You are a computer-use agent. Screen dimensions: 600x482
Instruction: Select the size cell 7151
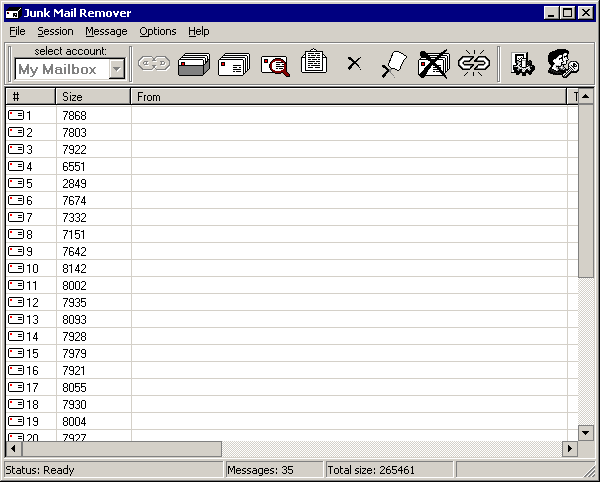pyautogui.click(x=74, y=234)
